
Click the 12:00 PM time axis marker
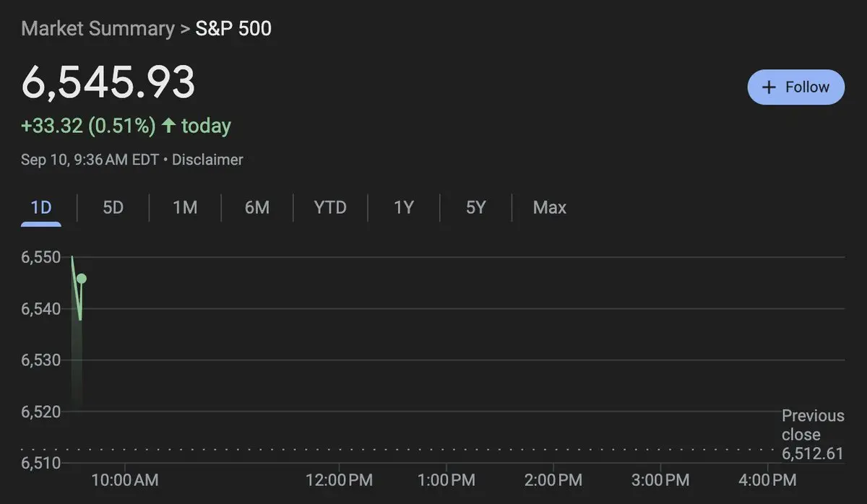339,480
